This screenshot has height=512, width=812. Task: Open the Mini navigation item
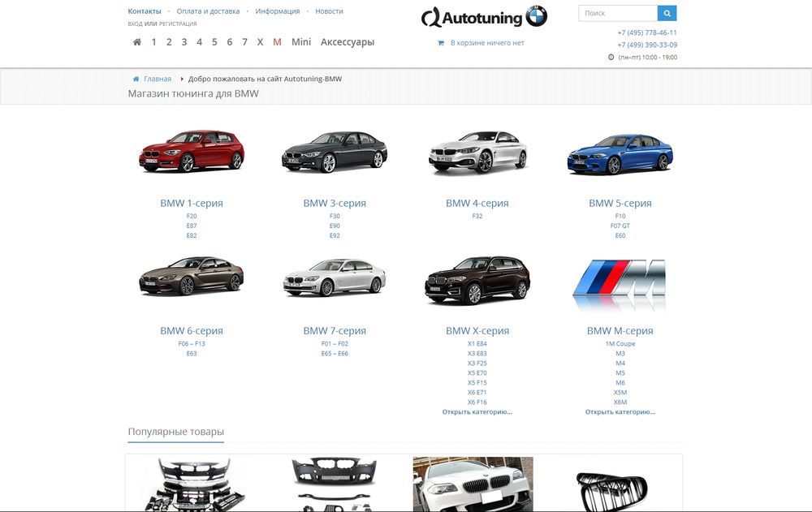click(301, 42)
